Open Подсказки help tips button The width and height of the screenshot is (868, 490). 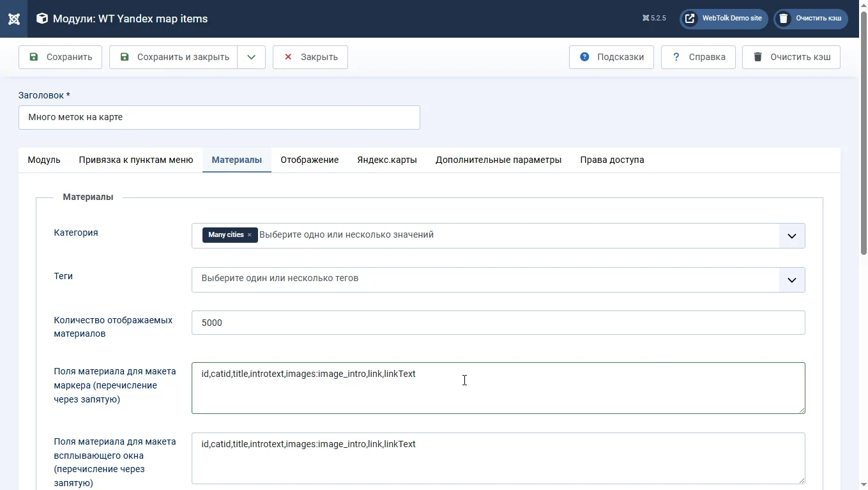click(611, 57)
